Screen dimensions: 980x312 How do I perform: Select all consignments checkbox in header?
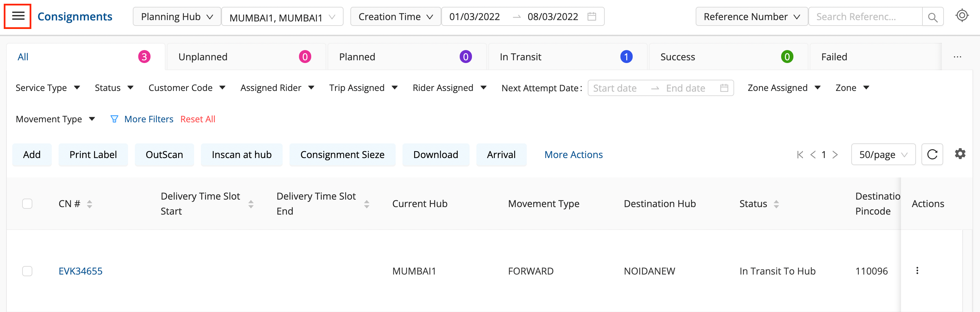(x=27, y=204)
